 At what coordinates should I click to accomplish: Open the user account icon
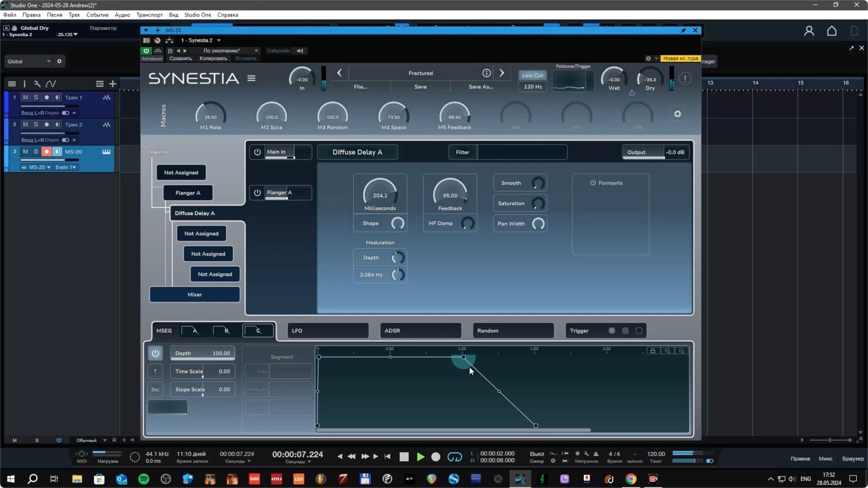[809, 31]
